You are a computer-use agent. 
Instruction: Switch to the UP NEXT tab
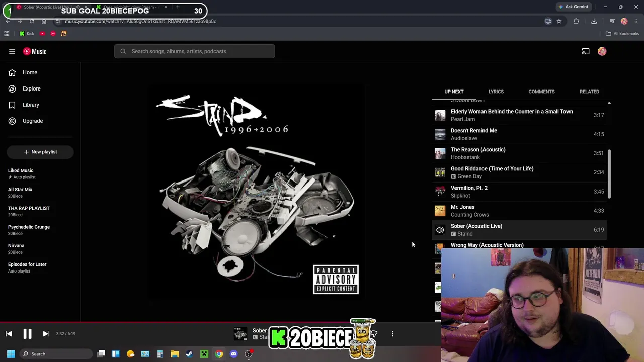[454, 92]
